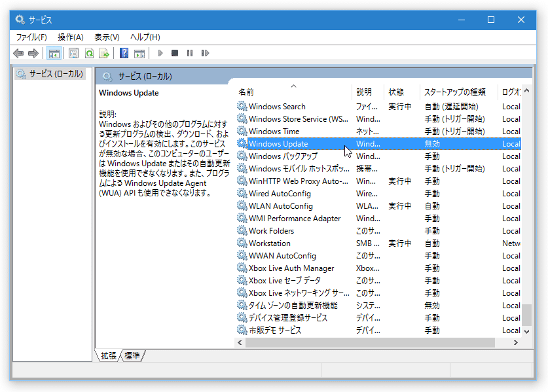
Task: Click the vertical scrollbar up arrow
Action: 526,91
